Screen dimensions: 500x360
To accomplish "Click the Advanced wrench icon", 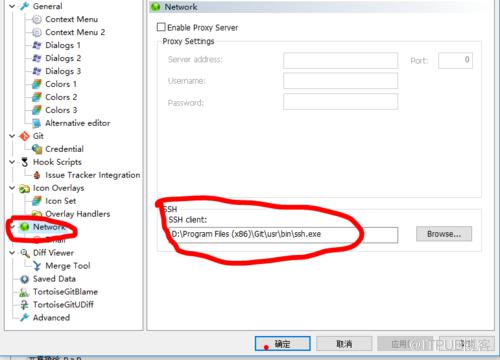I will tap(24, 318).
